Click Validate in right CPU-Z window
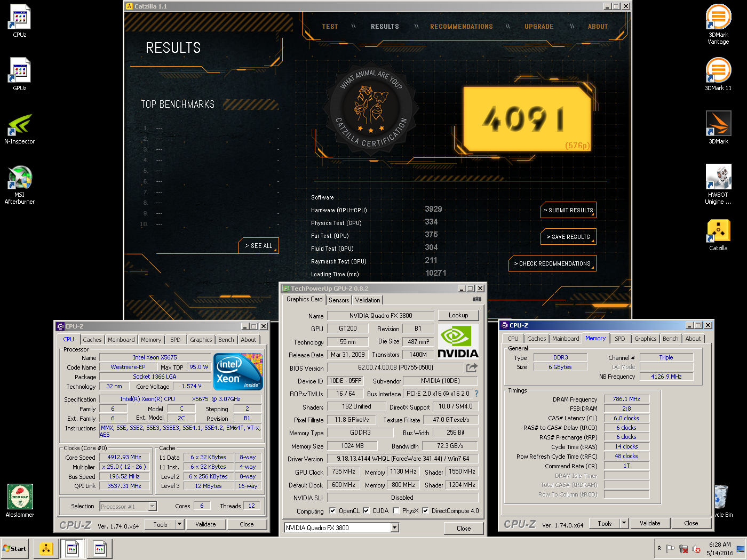Image resolution: width=747 pixels, height=560 pixels. [650, 523]
